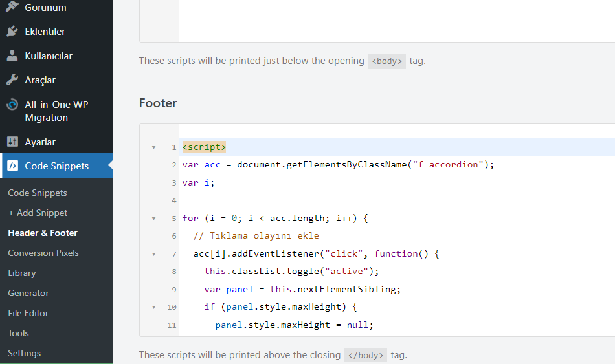Open the File Editor submenu page
615x364 pixels.
tap(28, 313)
